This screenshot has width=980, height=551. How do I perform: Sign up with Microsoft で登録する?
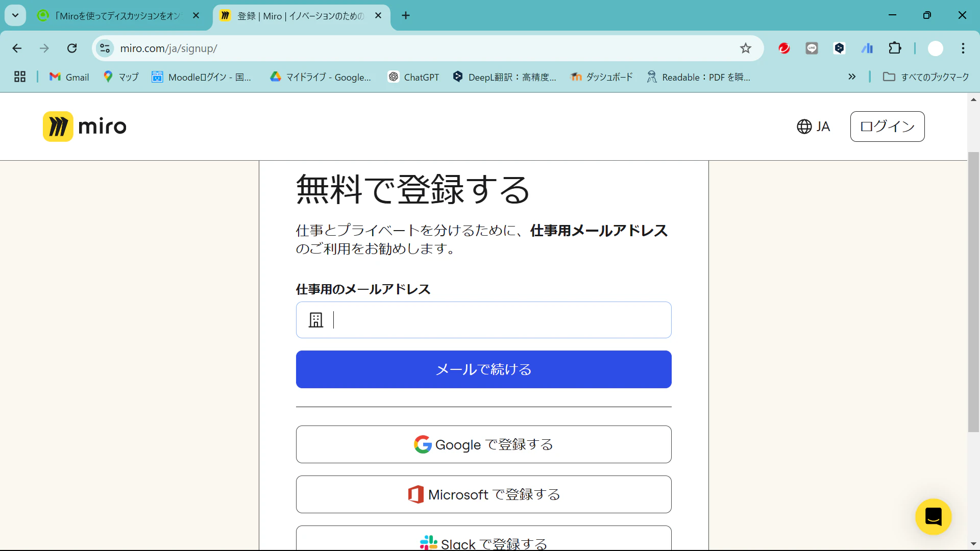pos(483,494)
